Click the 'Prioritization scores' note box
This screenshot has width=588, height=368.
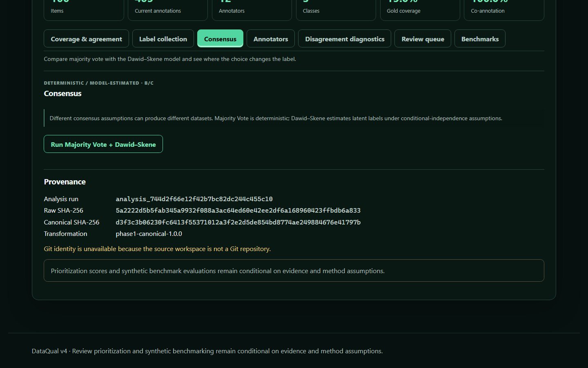click(x=294, y=271)
